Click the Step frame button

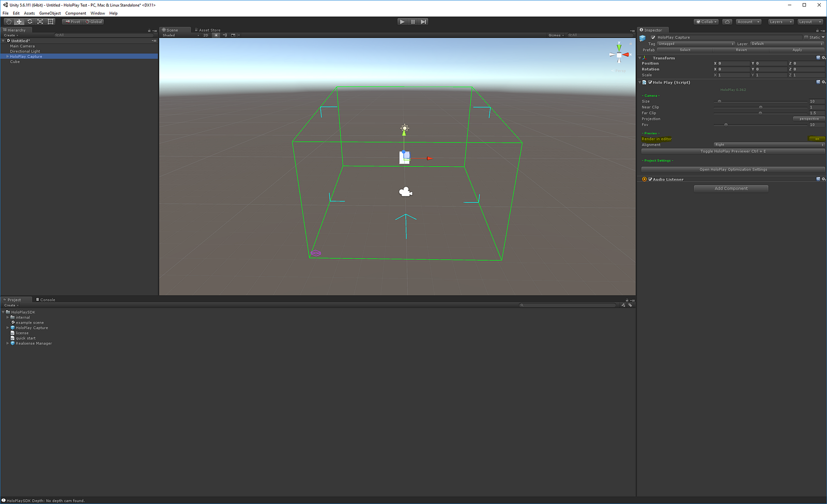tap(423, 22)
